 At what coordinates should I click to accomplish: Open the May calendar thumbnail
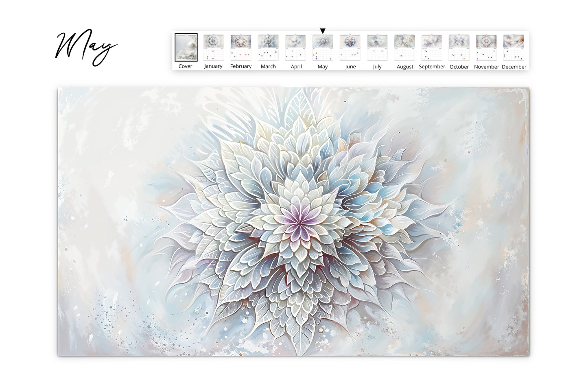pos(323,47)
